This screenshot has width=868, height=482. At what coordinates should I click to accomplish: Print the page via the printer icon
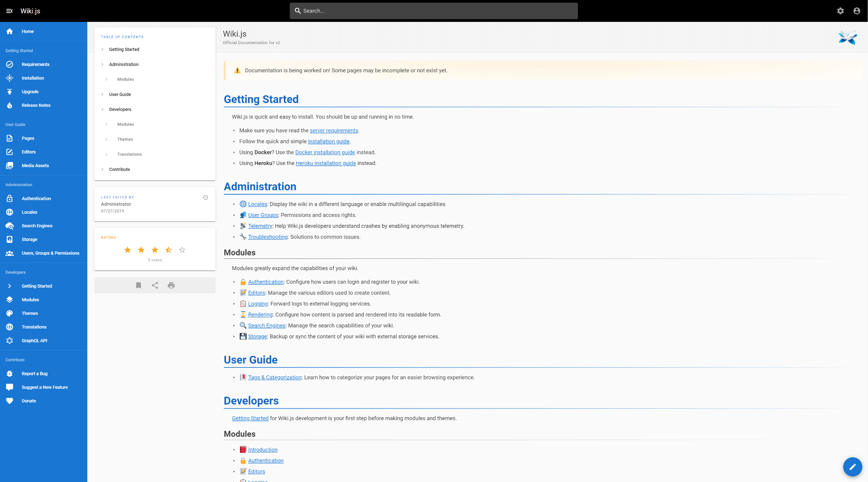click(171, 285)
